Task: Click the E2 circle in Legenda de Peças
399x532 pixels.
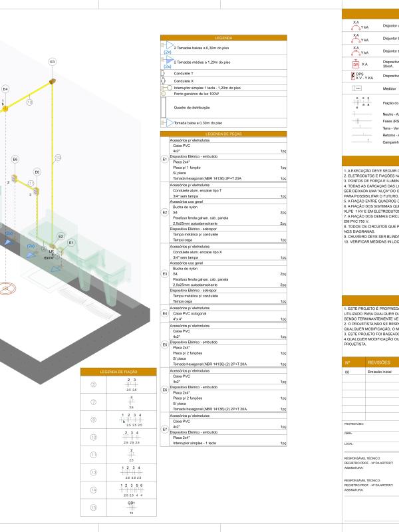Action: pos(164,212)
